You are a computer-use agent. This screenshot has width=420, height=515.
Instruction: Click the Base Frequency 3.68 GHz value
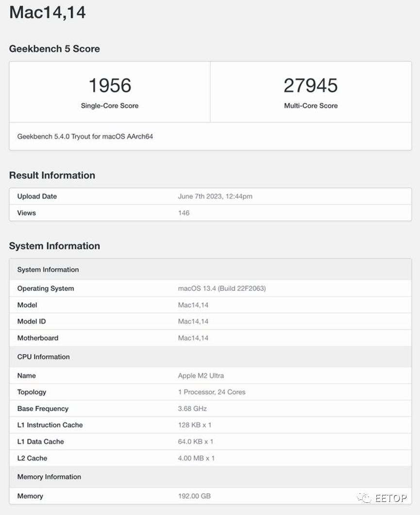192,409
